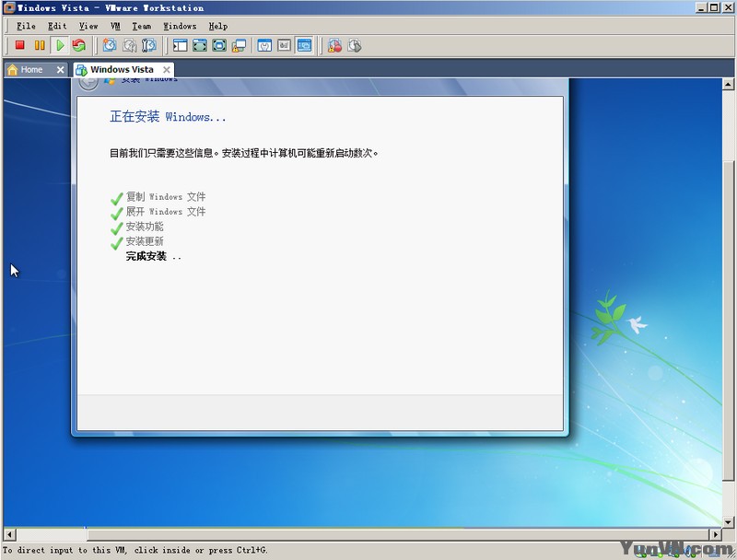Screen dimensions: 737x560
Task: Click the horizontal scrollbar left arrow
Action: click(x=9, y=534)
